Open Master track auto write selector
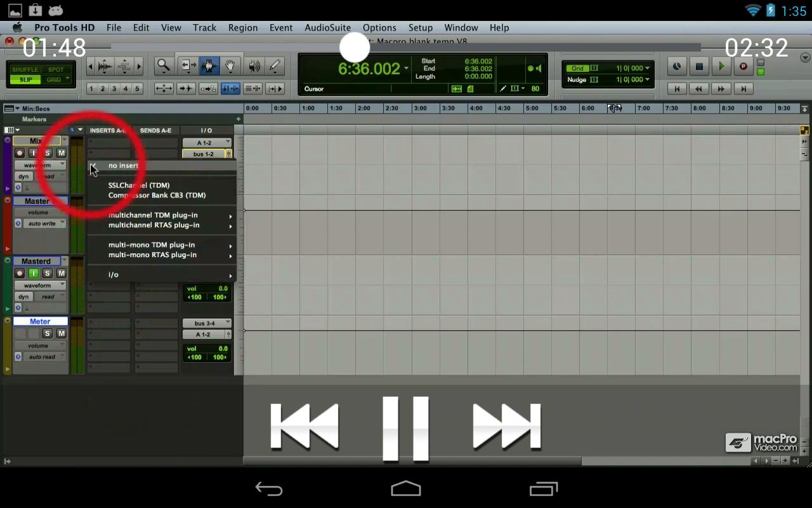This screenshot has height=508, width=812. point(44,224)
